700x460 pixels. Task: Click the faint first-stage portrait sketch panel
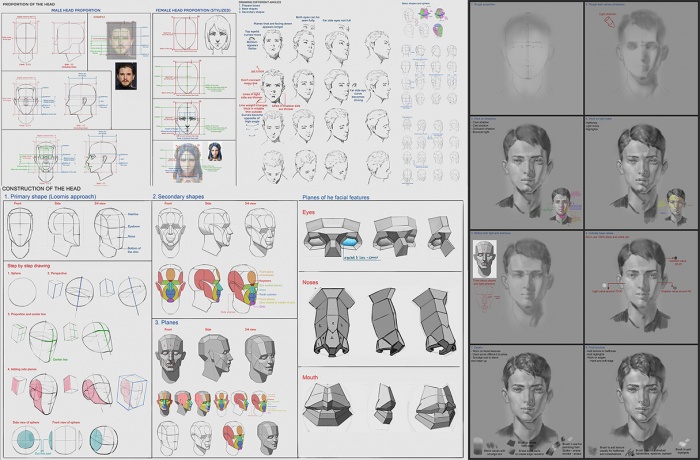pyautogui.click(x=525, y=56)
